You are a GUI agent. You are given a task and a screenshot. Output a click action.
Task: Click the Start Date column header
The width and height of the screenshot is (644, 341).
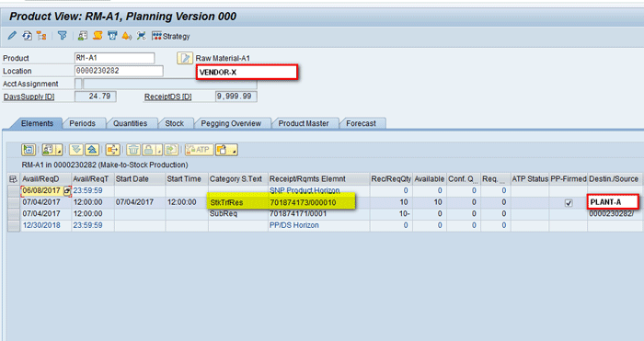140,179
